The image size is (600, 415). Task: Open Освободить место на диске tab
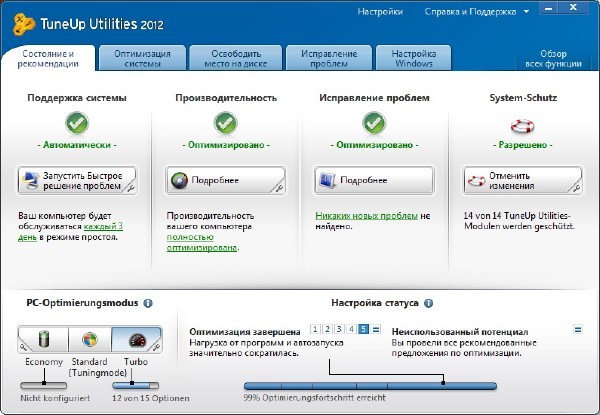tap(236, 59)
